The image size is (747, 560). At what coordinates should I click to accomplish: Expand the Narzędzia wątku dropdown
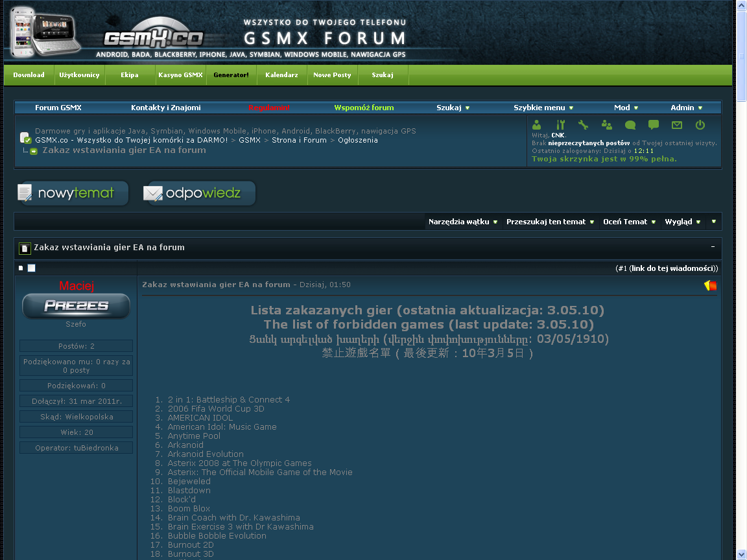click(463, 222)
